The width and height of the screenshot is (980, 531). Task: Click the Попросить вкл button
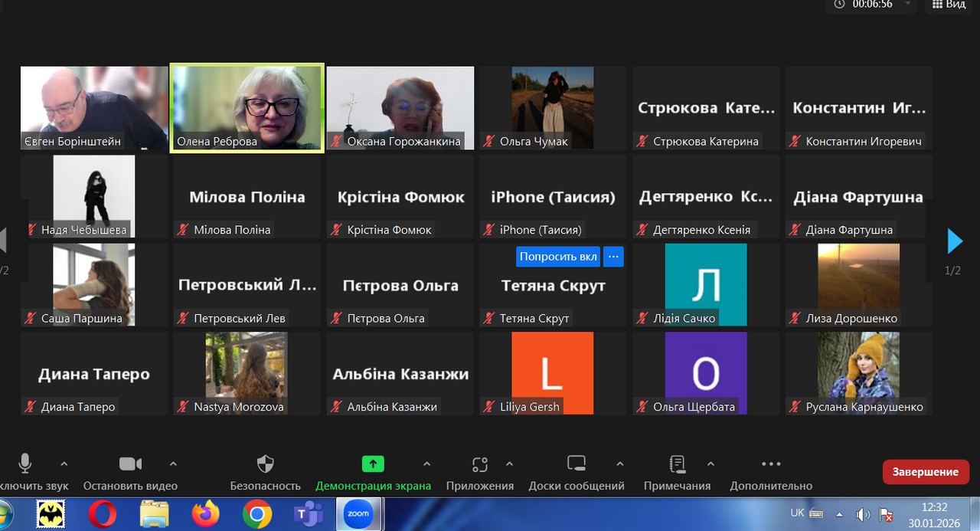pyautogui.click(x=558, y=257)
